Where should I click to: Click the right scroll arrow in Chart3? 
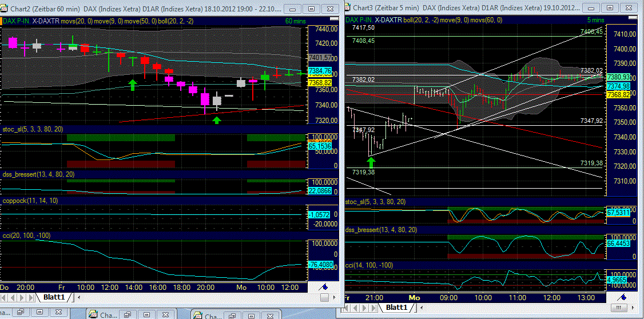634,308
